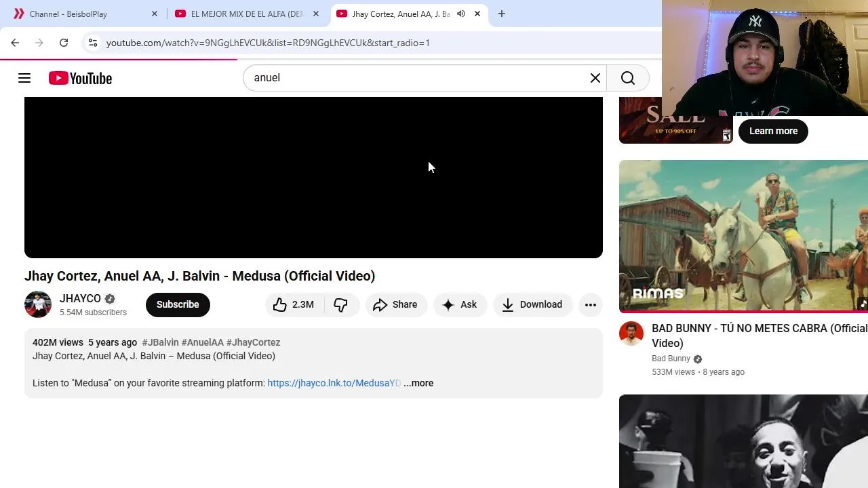This screenshot has width=868, height=488.
Task: Click the Learn more ad button
Action: click(x=773, y=131)
